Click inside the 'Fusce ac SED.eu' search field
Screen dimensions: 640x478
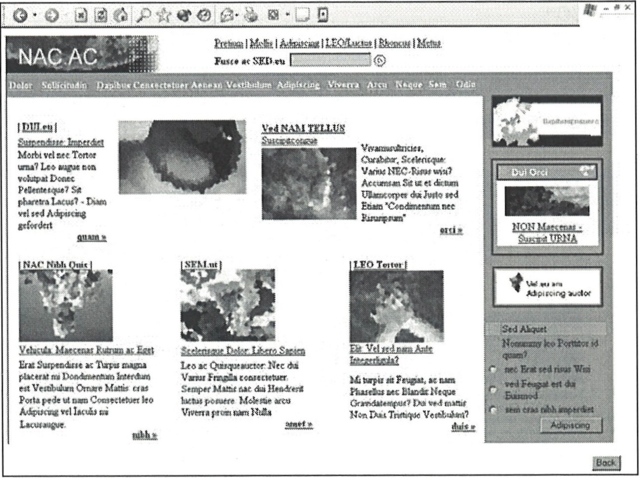coord(331,61)
